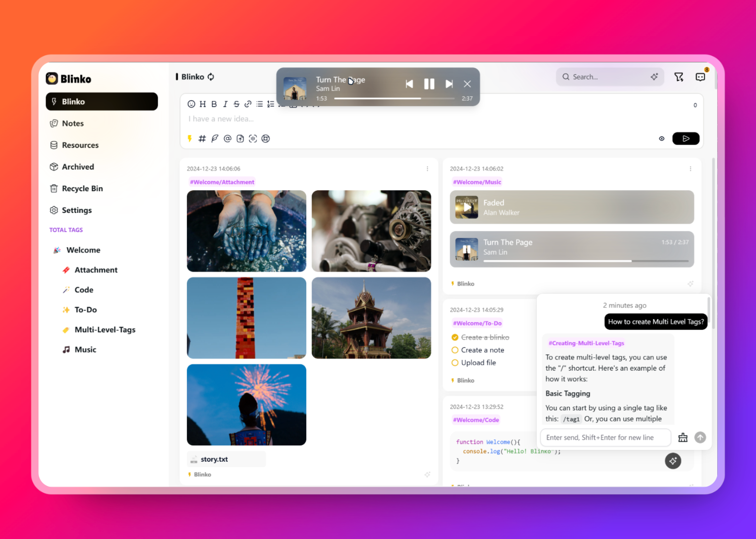This screenshot has height=539, width=756.
Task: Click the hashtag insert-tag icon in editor
Action: [202, 139]
